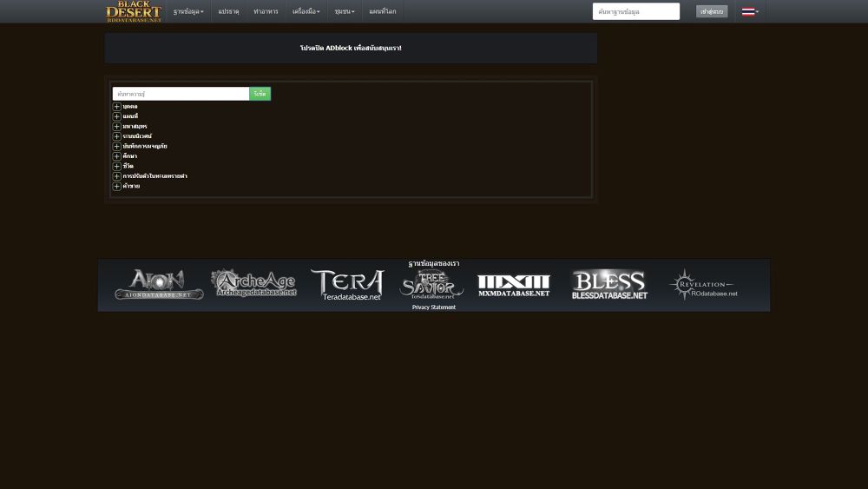Open the Tree of Savior database logo

point(431,285)
